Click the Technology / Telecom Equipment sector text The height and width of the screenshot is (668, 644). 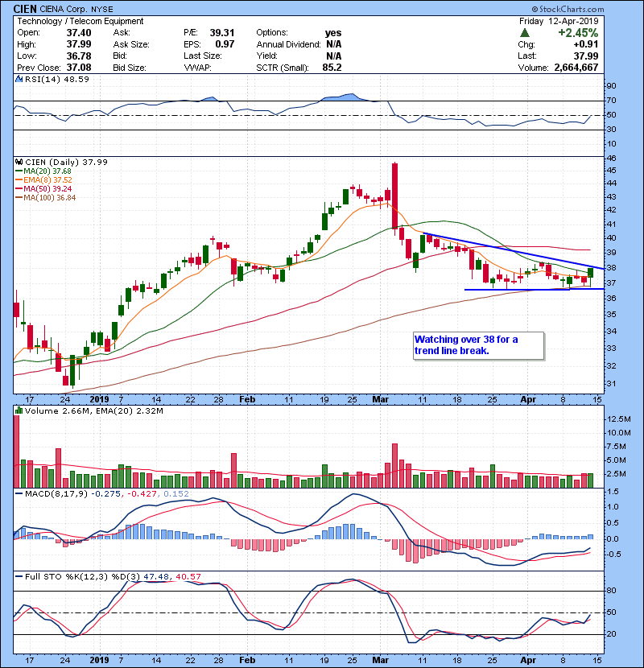click(80, 21)
